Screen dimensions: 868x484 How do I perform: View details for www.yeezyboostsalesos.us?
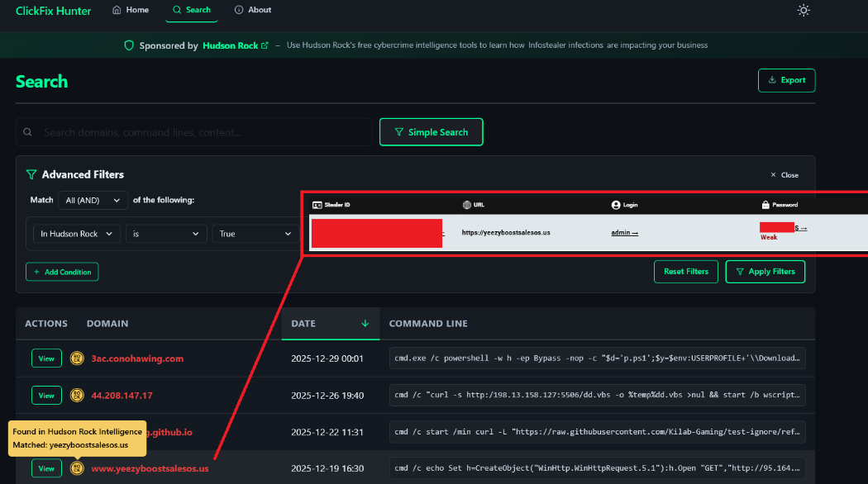tap(46, 468)
